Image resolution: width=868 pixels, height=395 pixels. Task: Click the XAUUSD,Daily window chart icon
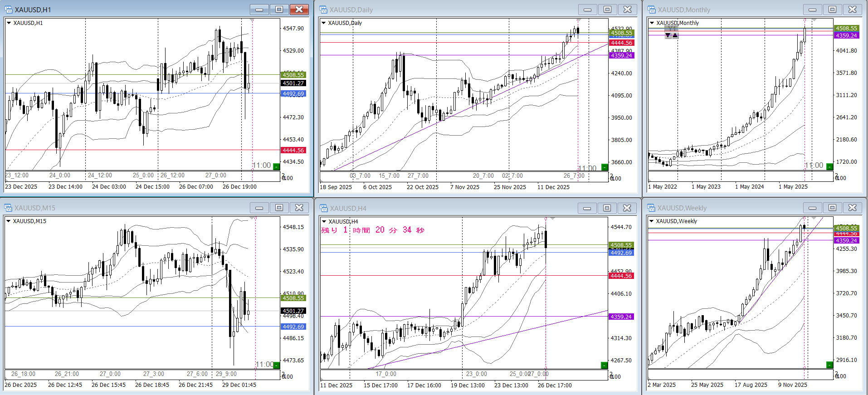[323, 10]
